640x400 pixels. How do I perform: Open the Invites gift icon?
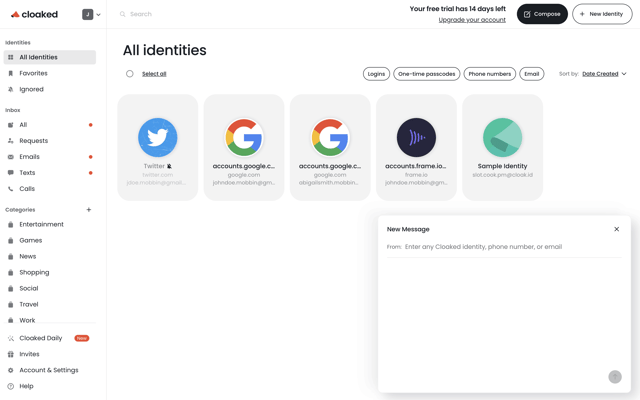(x=11, y=354)
